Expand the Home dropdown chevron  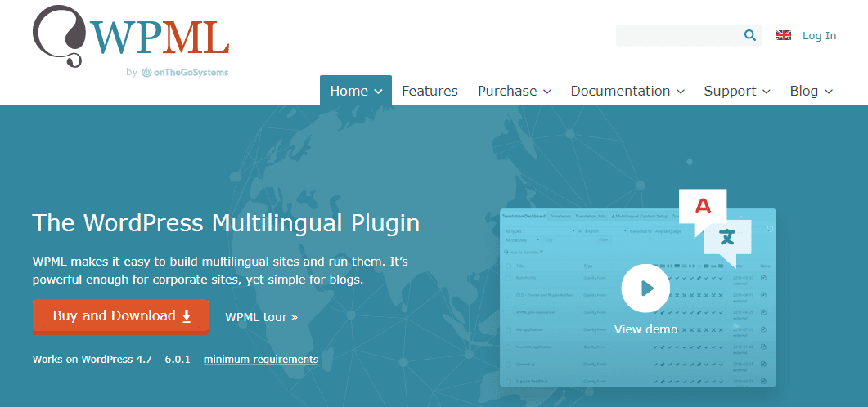378,92
